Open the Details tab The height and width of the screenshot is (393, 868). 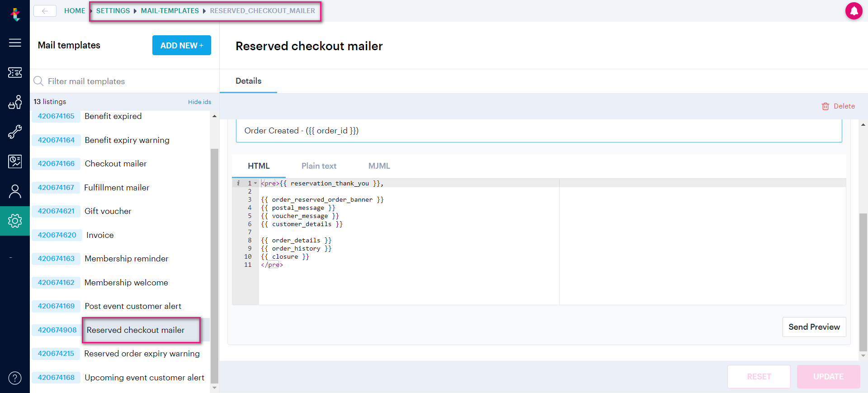(x=249, y=81)
